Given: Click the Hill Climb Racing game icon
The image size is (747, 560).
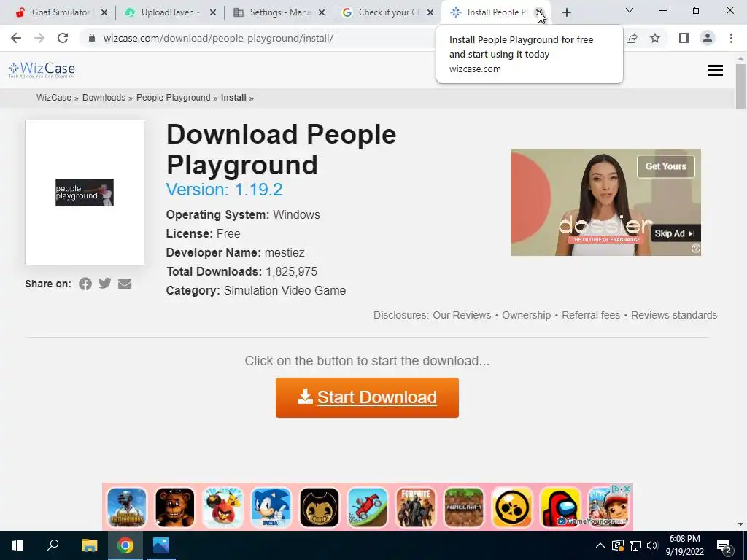Looking at the screenshot, I should 368,507.
